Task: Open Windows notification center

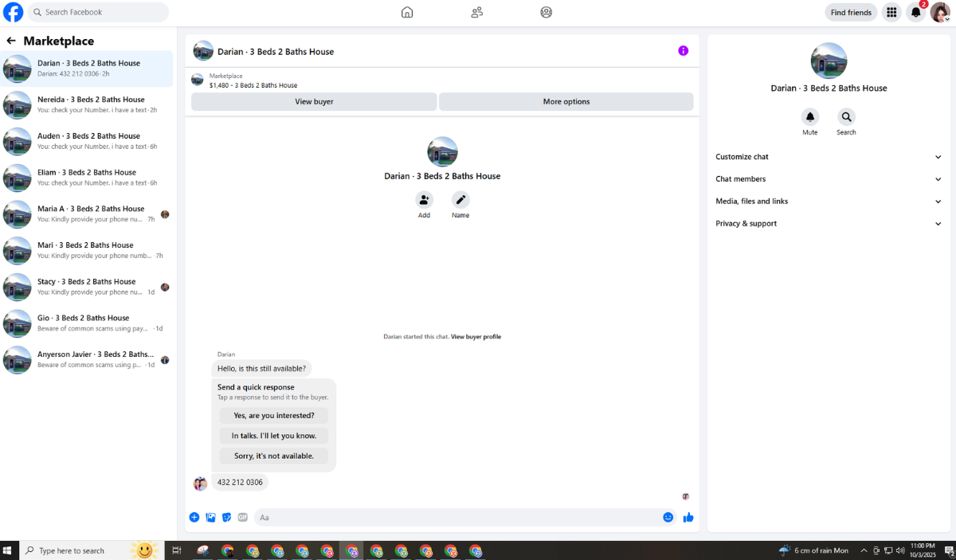Action: (x=949, y=550)
